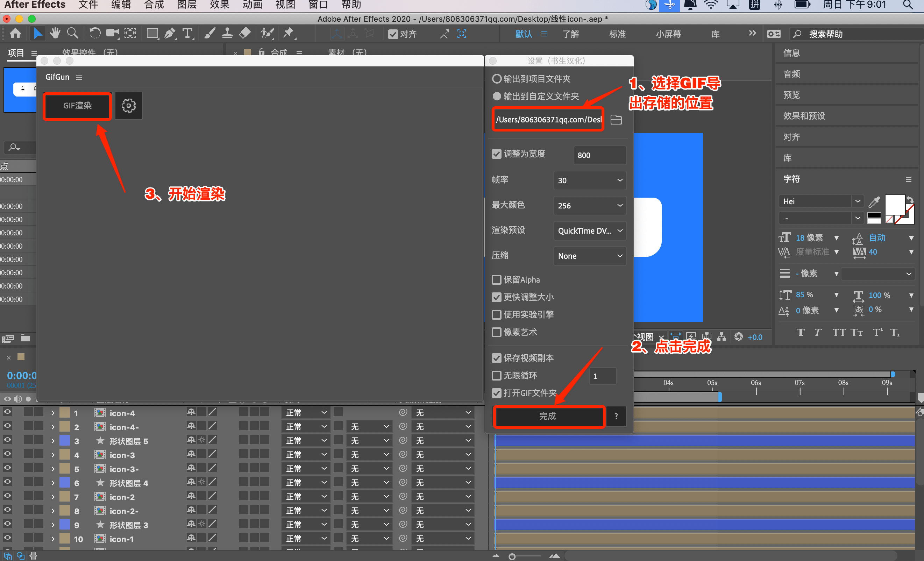Hide the icon-4 layer

7,412
